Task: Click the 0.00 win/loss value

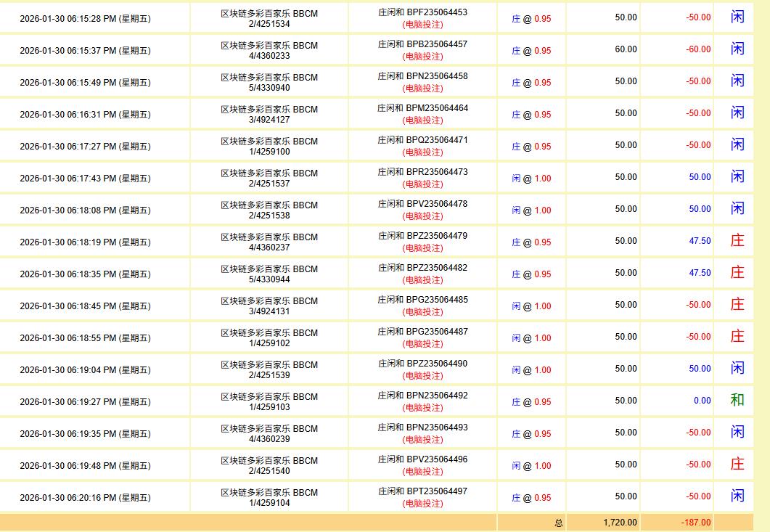Action: (x=703, y=401)
